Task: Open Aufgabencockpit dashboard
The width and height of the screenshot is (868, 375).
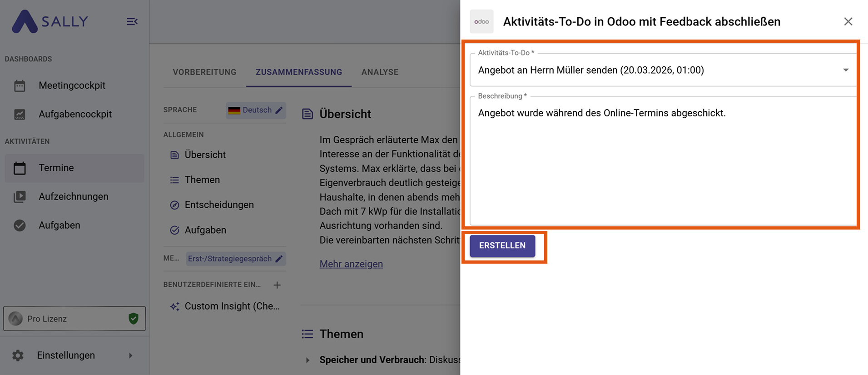Action: tap(75, 114)
